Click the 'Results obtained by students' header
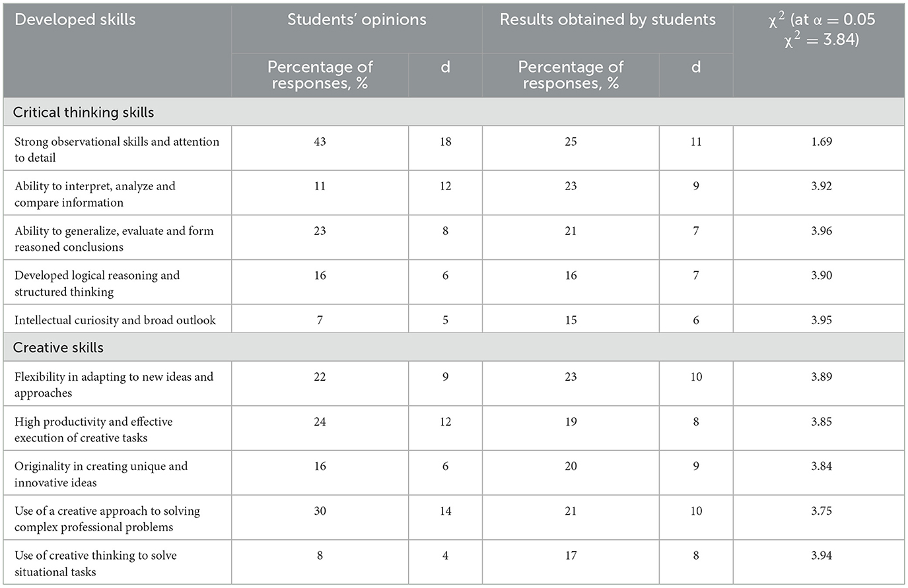The height and width of the screenshot is (588, 908). tap(608, 20)
